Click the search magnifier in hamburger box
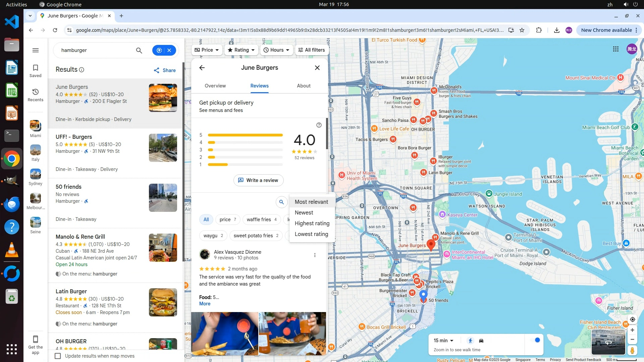 (x=139, y=50)
